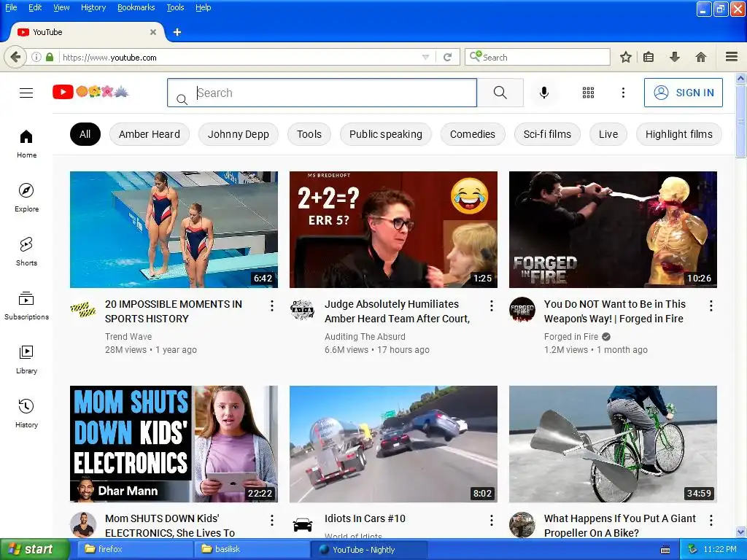This screenshot has width=747, height=560.
Task: Click the Auditing The Absurd channel avatar
Action: pos(303,310)
